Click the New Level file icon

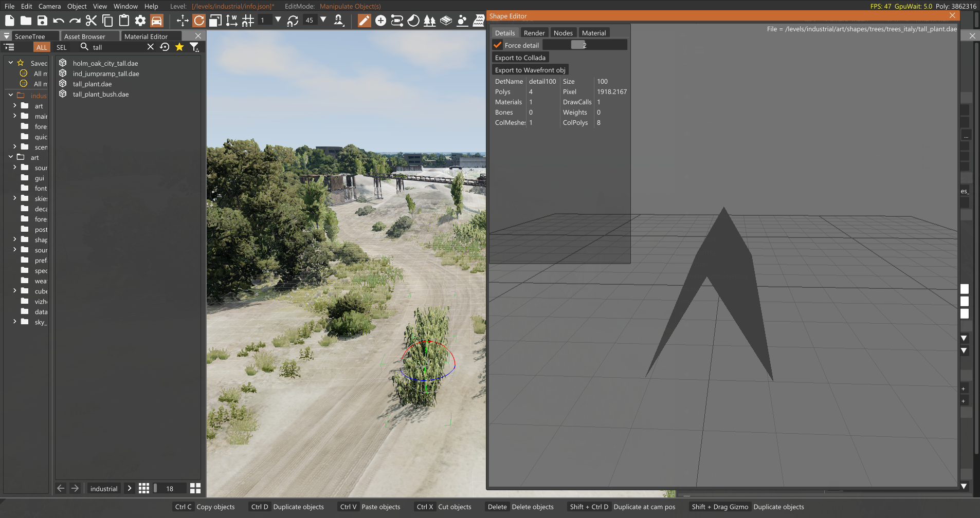click(9, 21)
